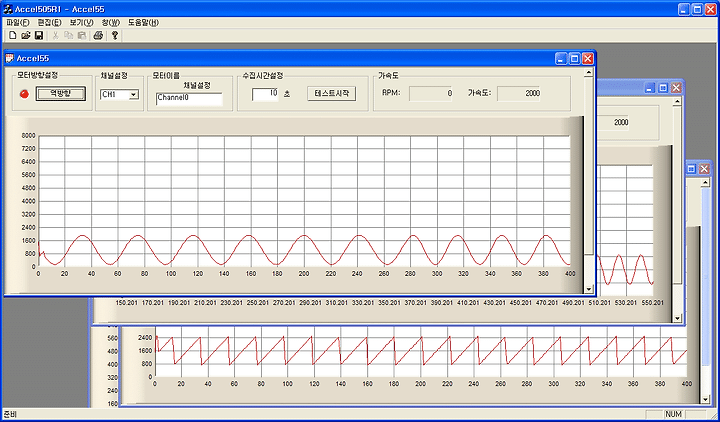The image size is (720, 422).
Task: Click scroll-up arrow of the second window
Action: [677, 102]
